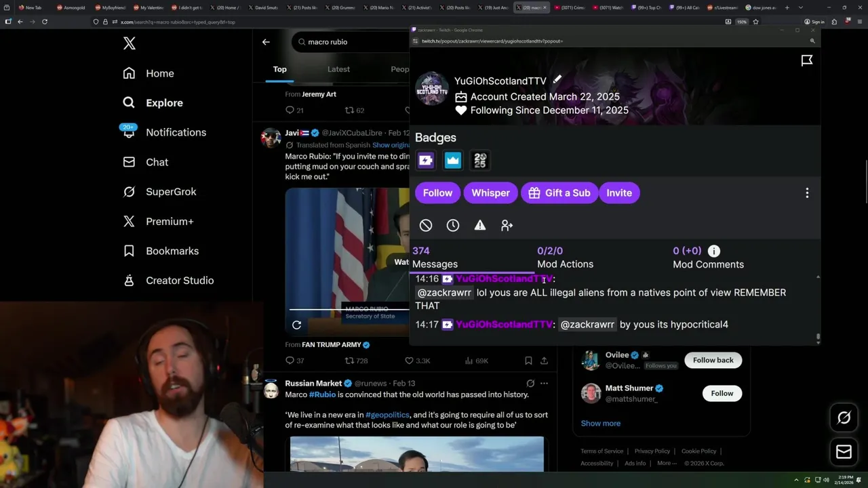This screenshot has height=488, width=868.
Task: Select the Mod Actions tab
Action: 565,258
